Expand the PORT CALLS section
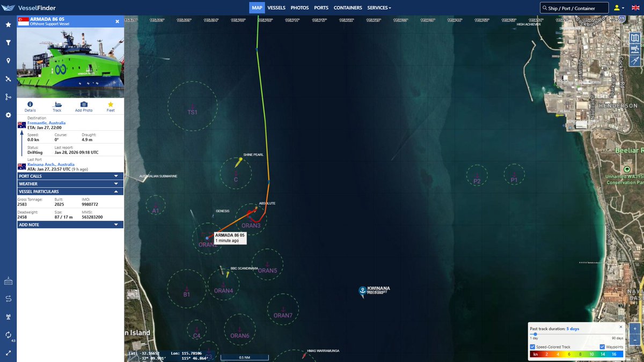The width and height of the screenshot is (644, 362). [x=70, y=176]
